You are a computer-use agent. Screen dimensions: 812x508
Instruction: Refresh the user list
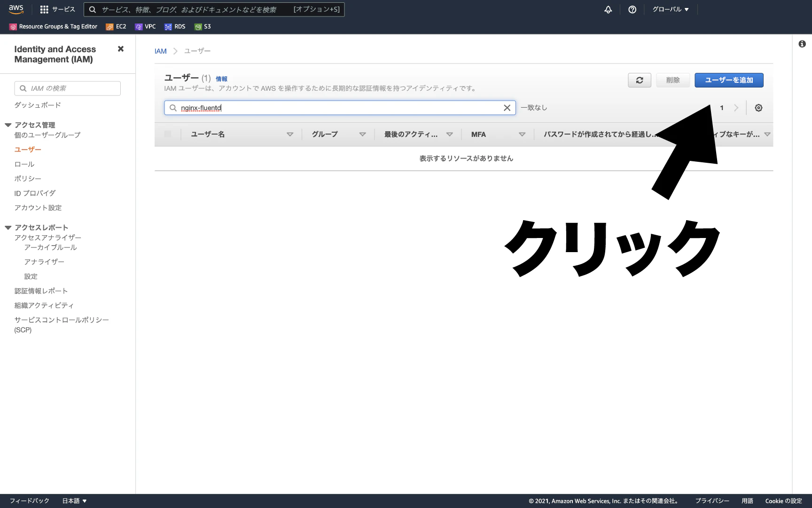pyautogui.click(x=640, y=80)
